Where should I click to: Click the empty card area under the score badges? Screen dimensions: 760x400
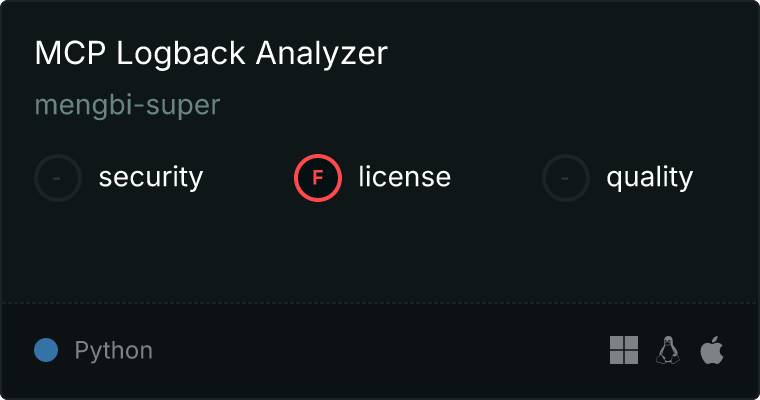point(380,252)
